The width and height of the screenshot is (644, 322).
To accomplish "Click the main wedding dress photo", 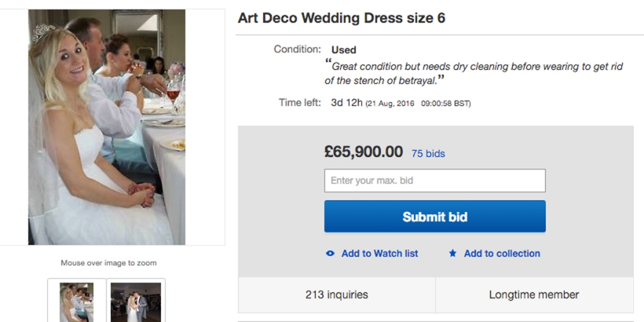I will (107, 127).
